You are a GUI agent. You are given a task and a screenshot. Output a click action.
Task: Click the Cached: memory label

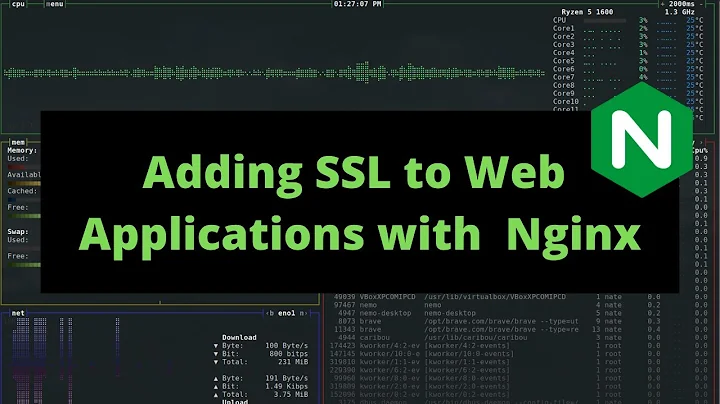tap(22, 191)
